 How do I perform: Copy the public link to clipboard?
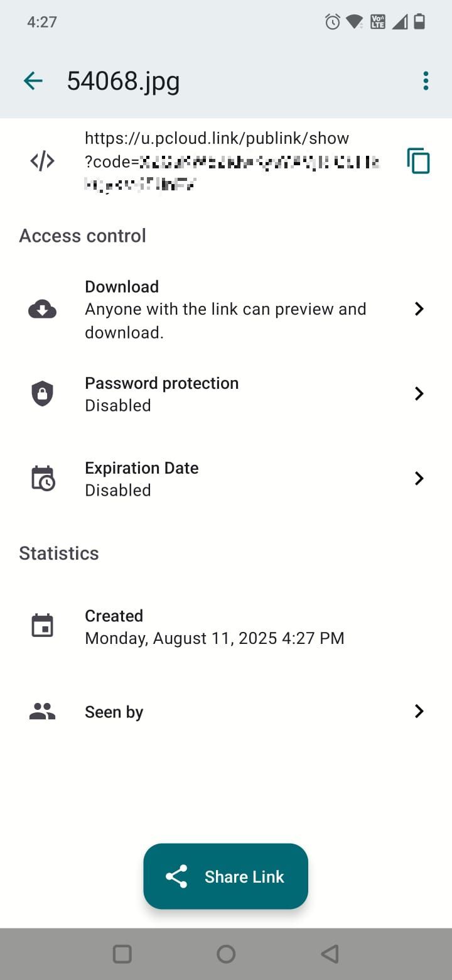(x=418, y=161)
